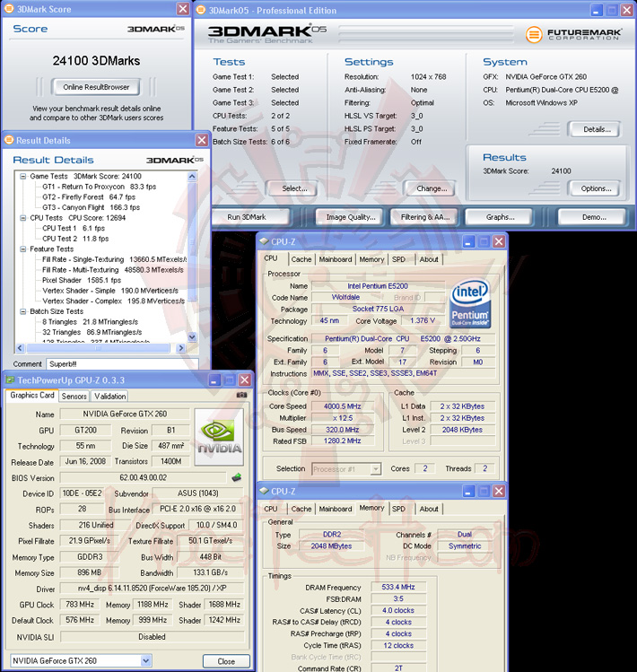The image size is (637, 672).
Task: Collapse the Game Tests tree node
Action: pos(23,176)
